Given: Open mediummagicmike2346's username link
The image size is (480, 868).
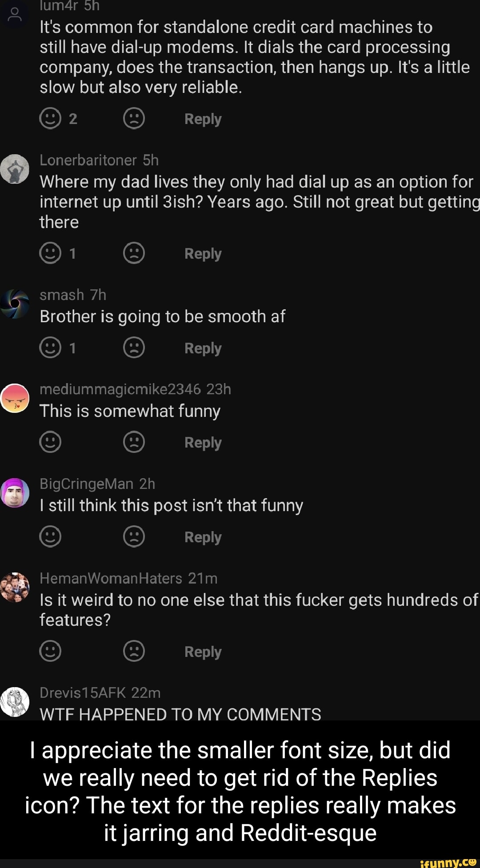Looking at the screenshot, I should pyautogui.click(x=120, y=389).
